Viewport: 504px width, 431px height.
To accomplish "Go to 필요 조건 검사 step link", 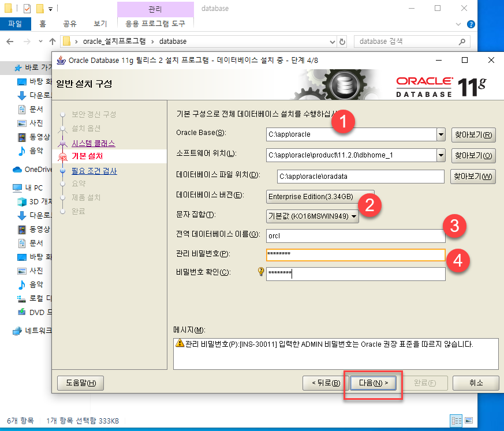I will point(94,171).
